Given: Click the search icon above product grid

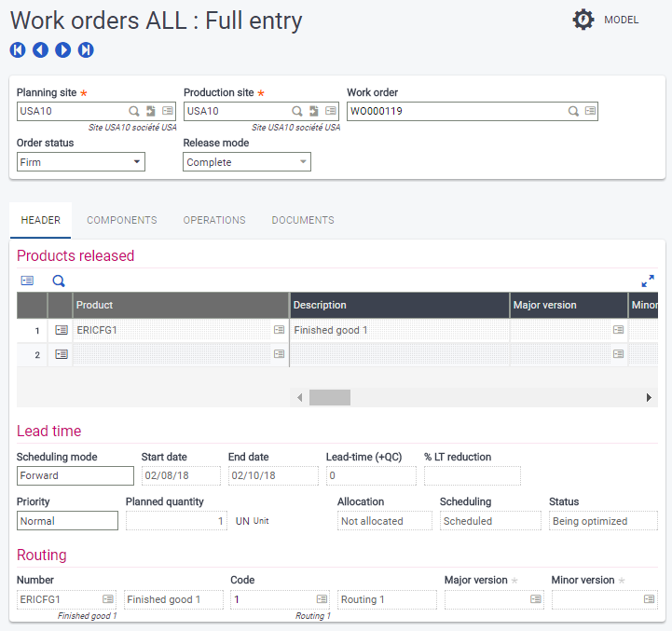Looking at the screenshot, I should coord(59,281).
